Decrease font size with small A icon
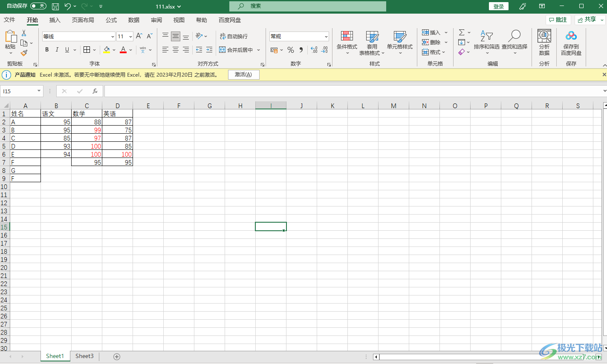The image size is (607, 364). coord(149,36)
